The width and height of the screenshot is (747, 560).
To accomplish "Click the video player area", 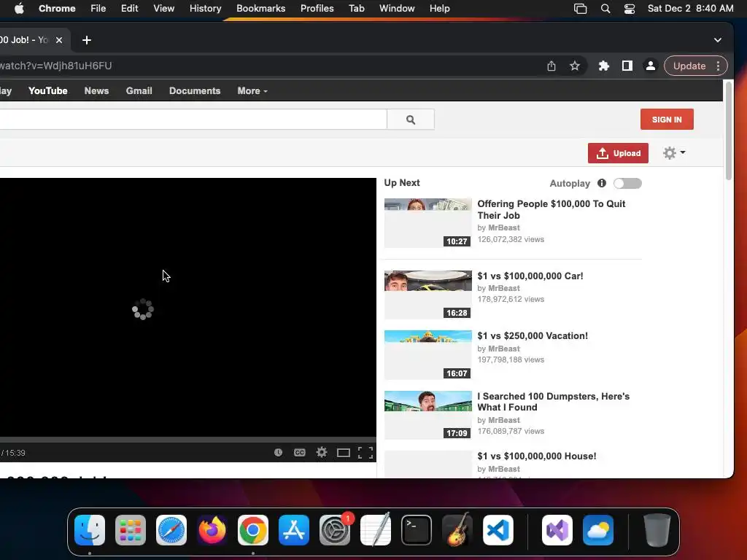I will pyautogui.click(x=188, y=307).
